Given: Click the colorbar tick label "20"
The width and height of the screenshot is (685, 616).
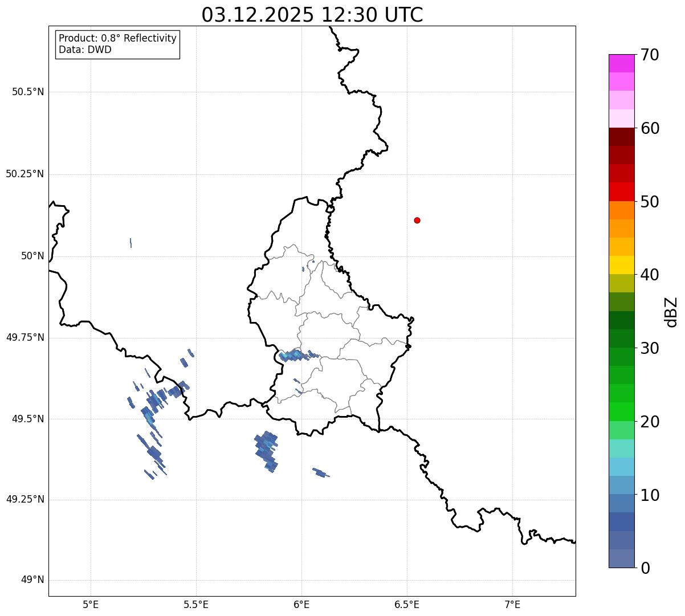Looking at the screenshot, I should tap(650, 422).
